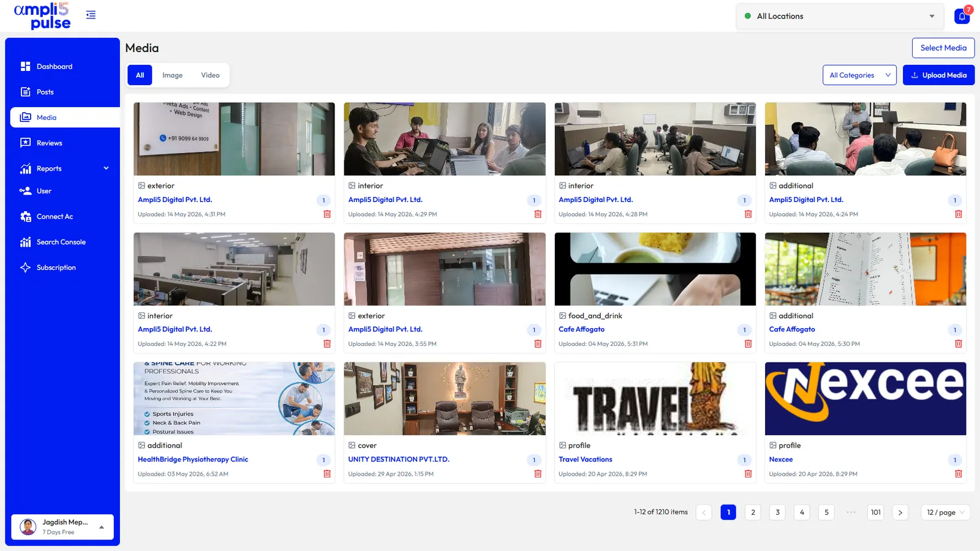Viewport: 980px width, 551px height.
Task: Click the Nexcee location link
Action: point(781,459)
